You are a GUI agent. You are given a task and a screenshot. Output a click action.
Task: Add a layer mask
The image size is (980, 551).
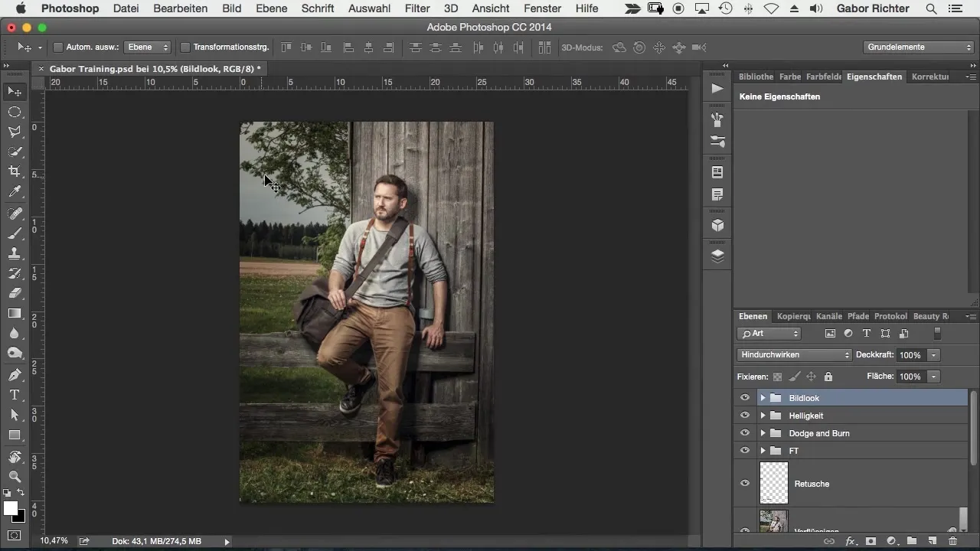871,541
